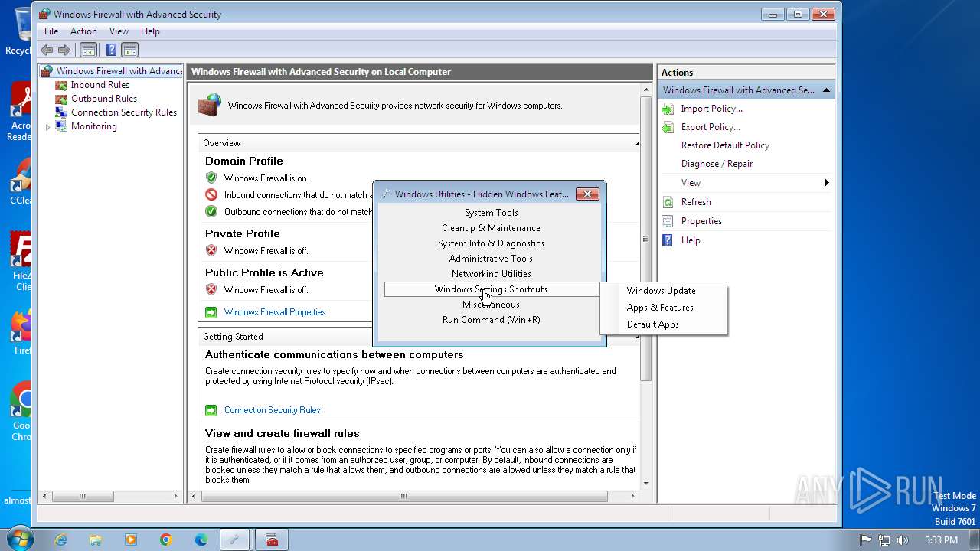Close the Windows Utilities popup window
Image resolution: width=980 pixels, height=551 pixels.
coord(587,194)
